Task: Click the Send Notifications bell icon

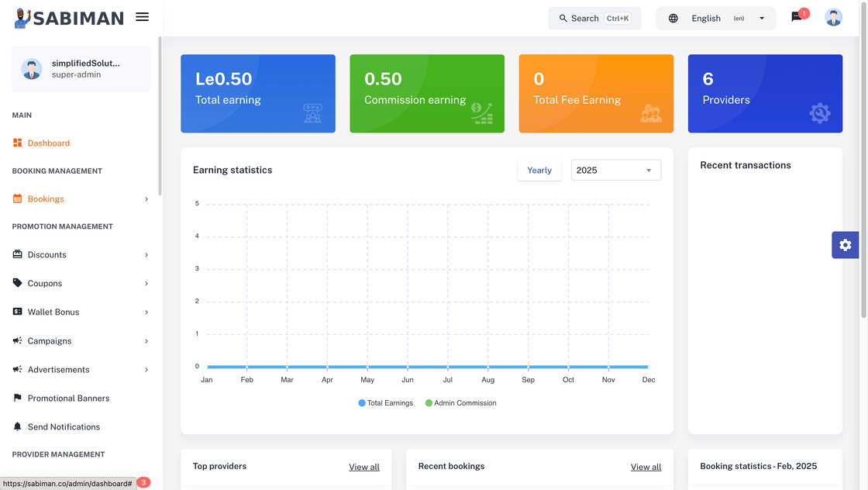Action: tap(17, 426)
